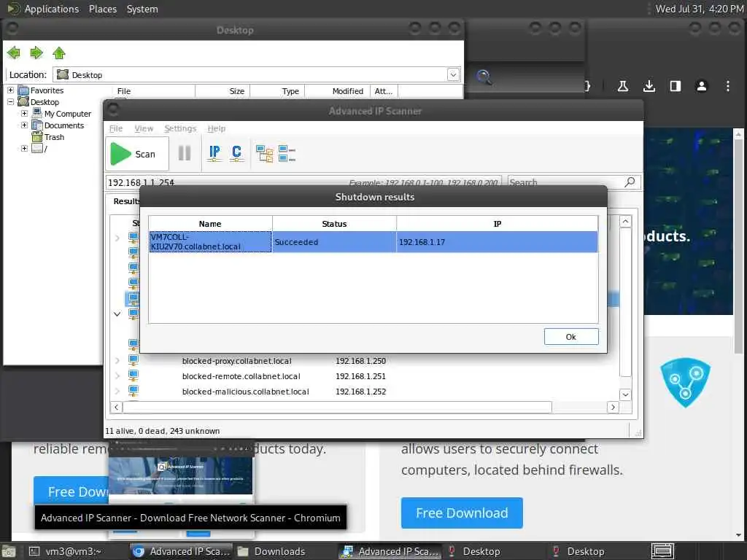The image size is (747, 560).
Task: Open the View menu in Advanced IP Scanner
Action: click(144, 128)
